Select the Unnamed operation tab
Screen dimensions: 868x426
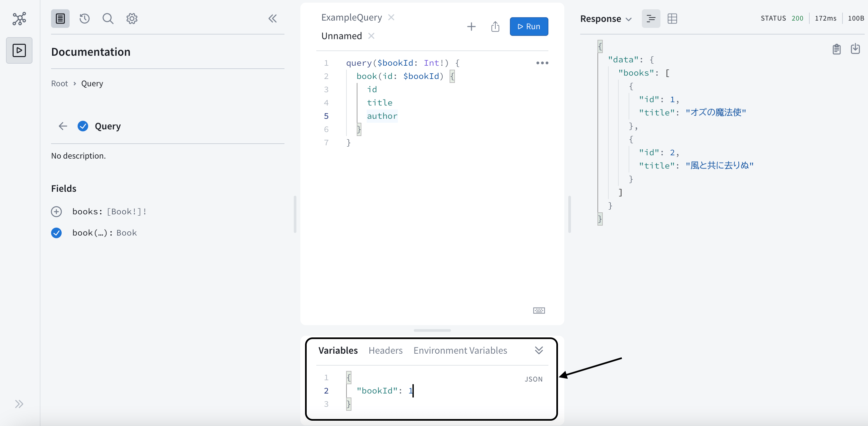point(341,36)
